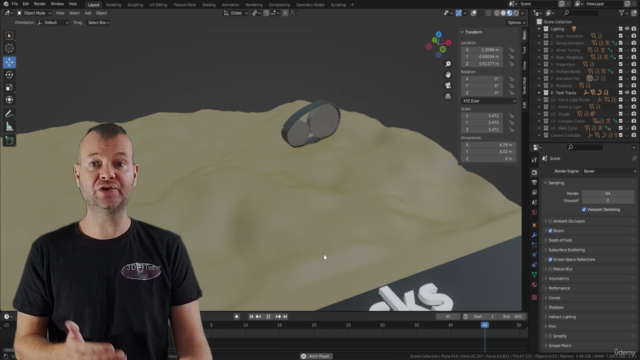The height and width of the screenshot is (360, 640).
Task: Activate the Rotate tool
Action: coord(9,75)
